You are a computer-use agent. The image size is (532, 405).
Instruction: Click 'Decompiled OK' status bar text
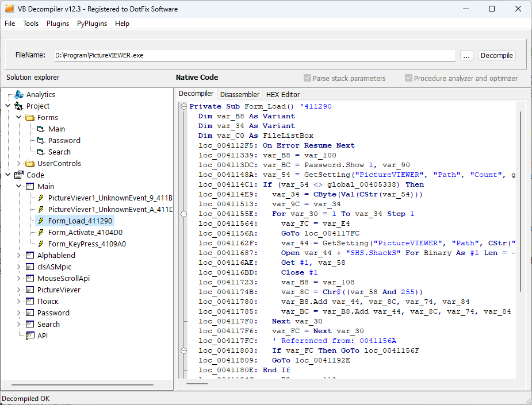[26, 399]
